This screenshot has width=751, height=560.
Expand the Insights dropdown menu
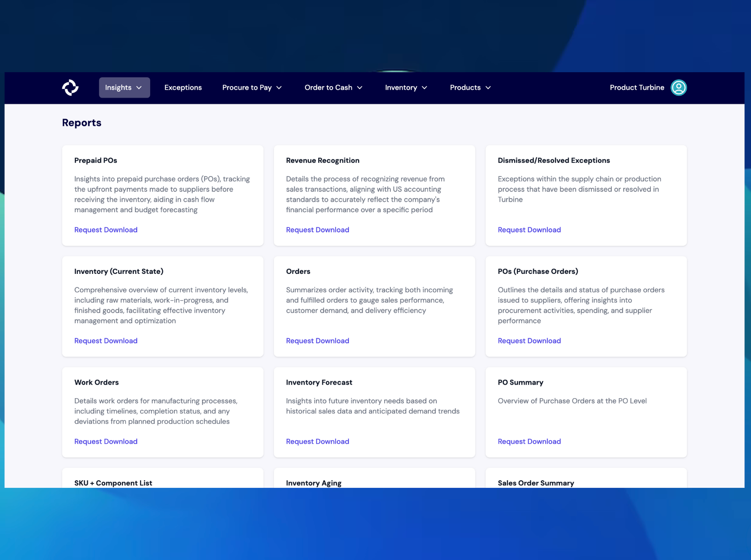pyautogui.click(x=124, y=87)
